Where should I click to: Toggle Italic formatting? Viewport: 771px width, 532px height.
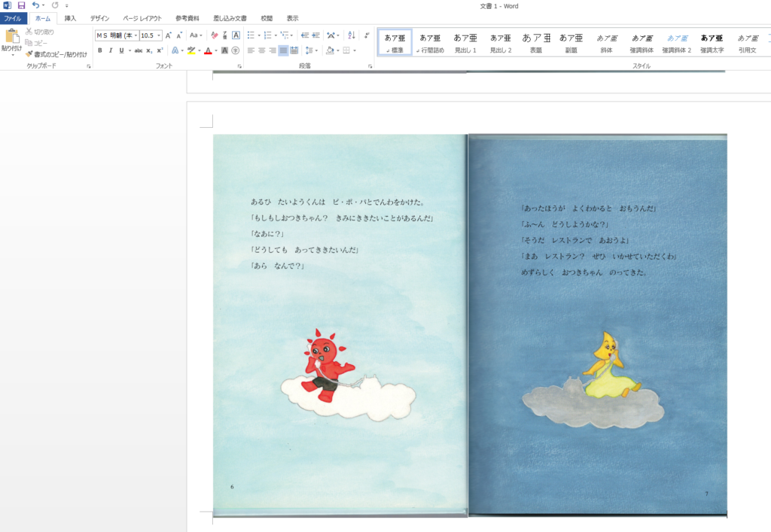(110, 50)
